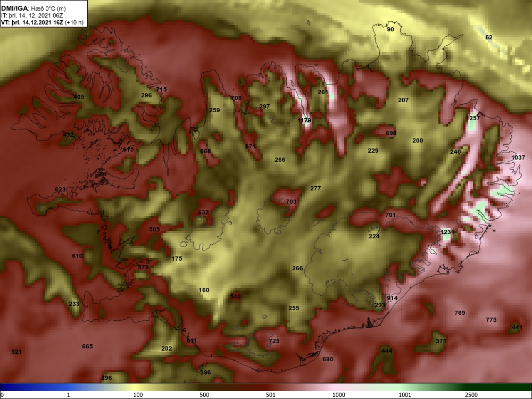Click the legend label 100
532x399 pixels.
(x=138, y=395)
